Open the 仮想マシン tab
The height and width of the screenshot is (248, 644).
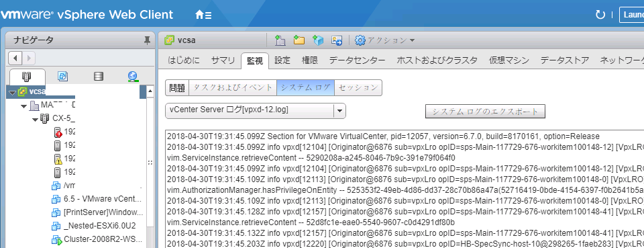(x=509, y=60)
